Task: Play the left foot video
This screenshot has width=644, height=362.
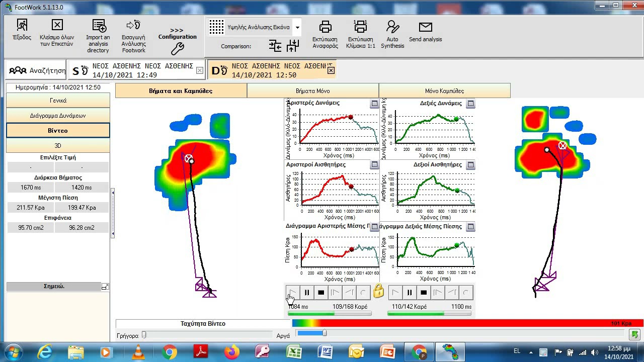Action: point(293,293)
